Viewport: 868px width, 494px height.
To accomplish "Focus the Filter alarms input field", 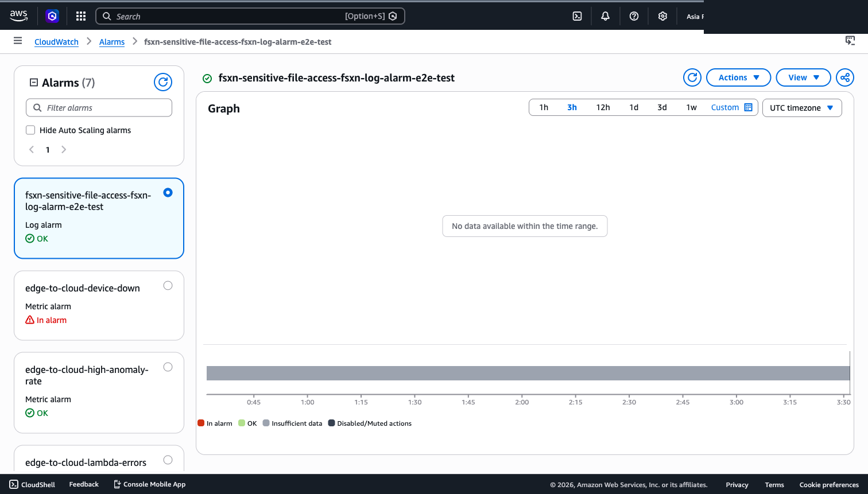I will 99,108.
